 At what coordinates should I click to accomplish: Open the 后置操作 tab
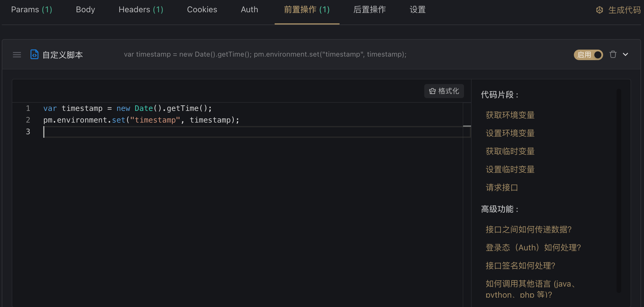[x=369, y=10]
